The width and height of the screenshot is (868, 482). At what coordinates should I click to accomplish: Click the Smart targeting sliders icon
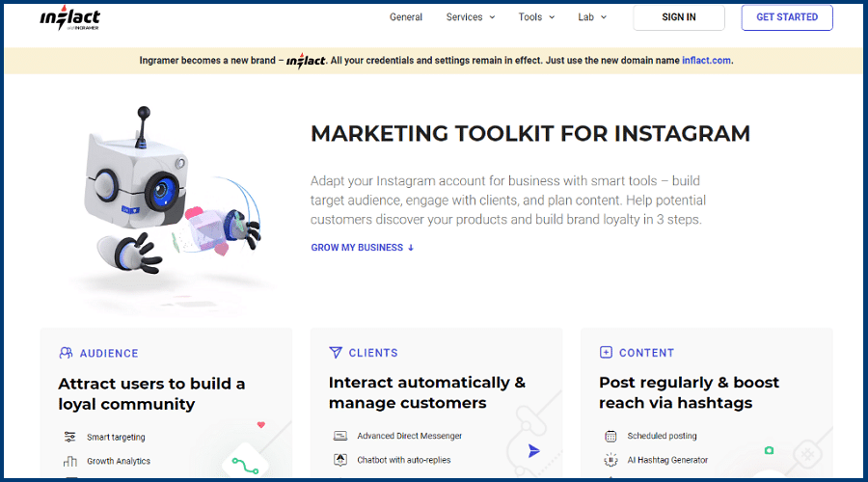(x=69, y=437)
